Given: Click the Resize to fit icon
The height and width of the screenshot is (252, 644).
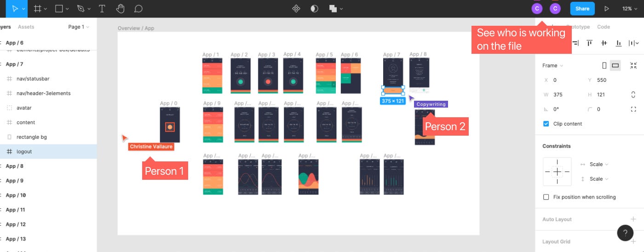Looking at the screenshot, I should click(x=633, y=65).
